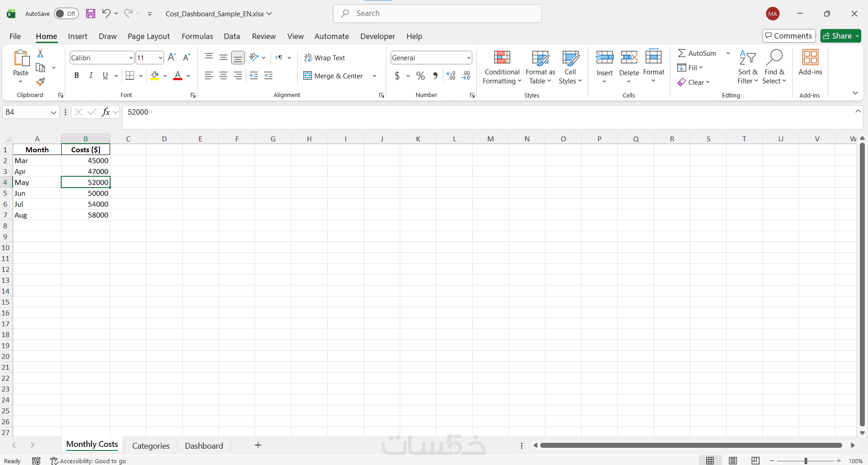Decrease decimal places
This screenshot has width=868, height=465.
tap(466, 76)
